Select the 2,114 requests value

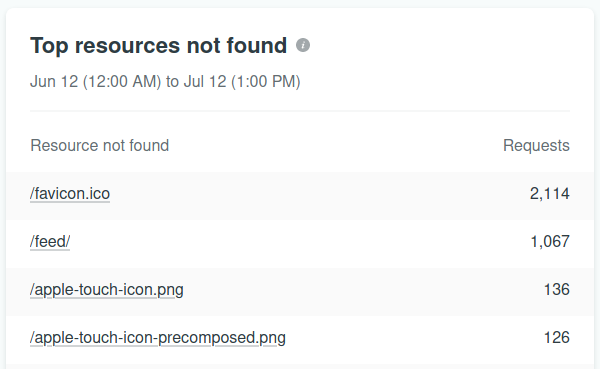coord(549,194)
